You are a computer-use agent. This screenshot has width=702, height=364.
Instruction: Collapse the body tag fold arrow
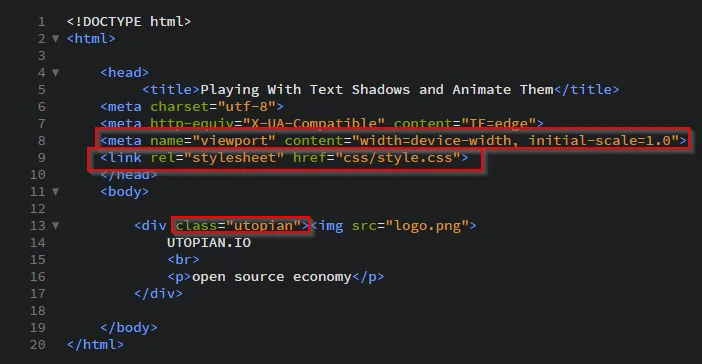(56, 192)
